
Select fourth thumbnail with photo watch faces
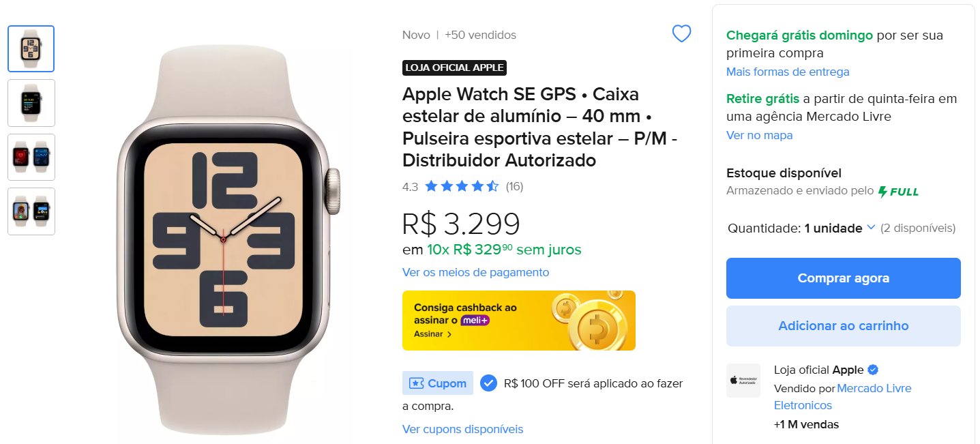click(31, 211)
